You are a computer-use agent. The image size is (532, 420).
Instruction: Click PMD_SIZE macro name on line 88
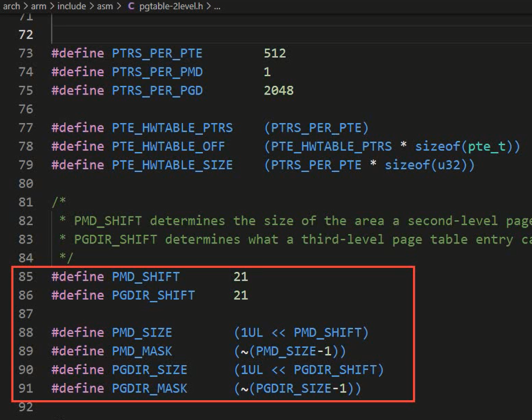(142, 333)
